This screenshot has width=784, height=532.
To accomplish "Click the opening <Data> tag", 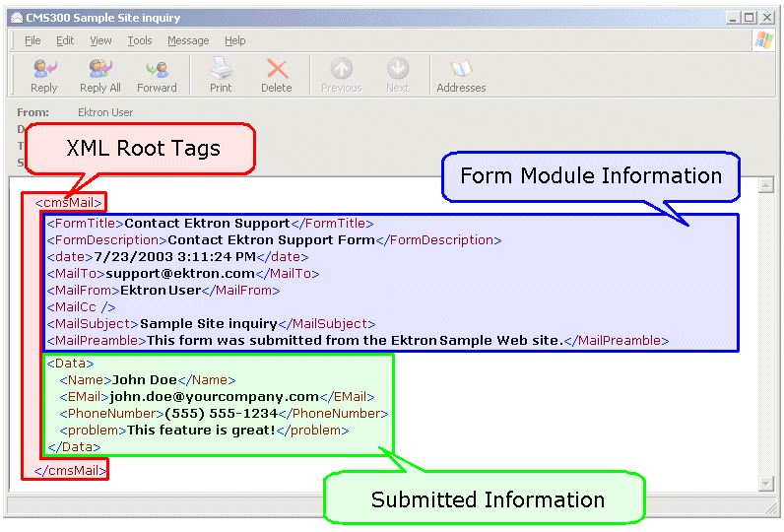I will click(x=70, y=364).
